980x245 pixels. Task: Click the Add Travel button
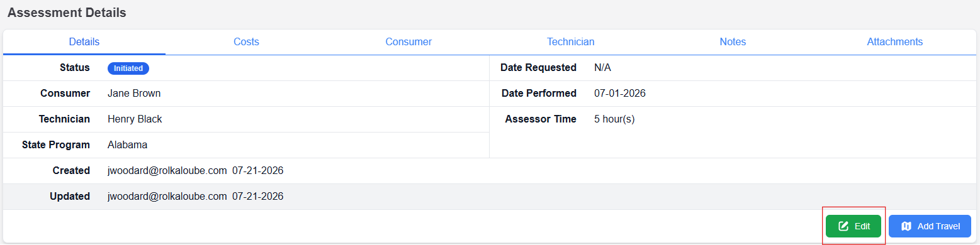(x=930, y=226)
